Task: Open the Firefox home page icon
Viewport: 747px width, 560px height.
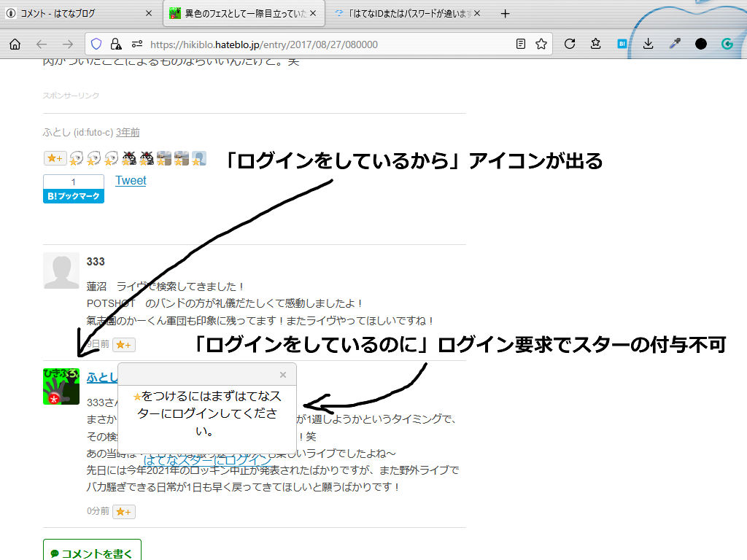Action: 15,44
